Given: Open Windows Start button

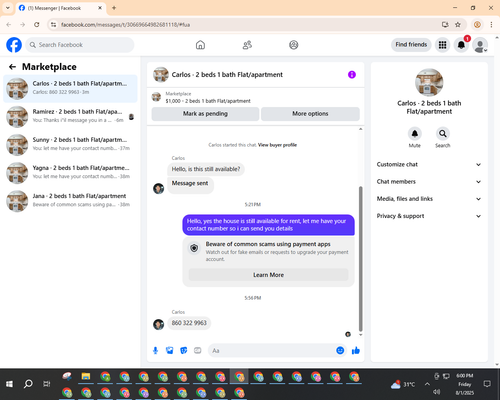Looking at the screenshot, I should coord(9,384).
